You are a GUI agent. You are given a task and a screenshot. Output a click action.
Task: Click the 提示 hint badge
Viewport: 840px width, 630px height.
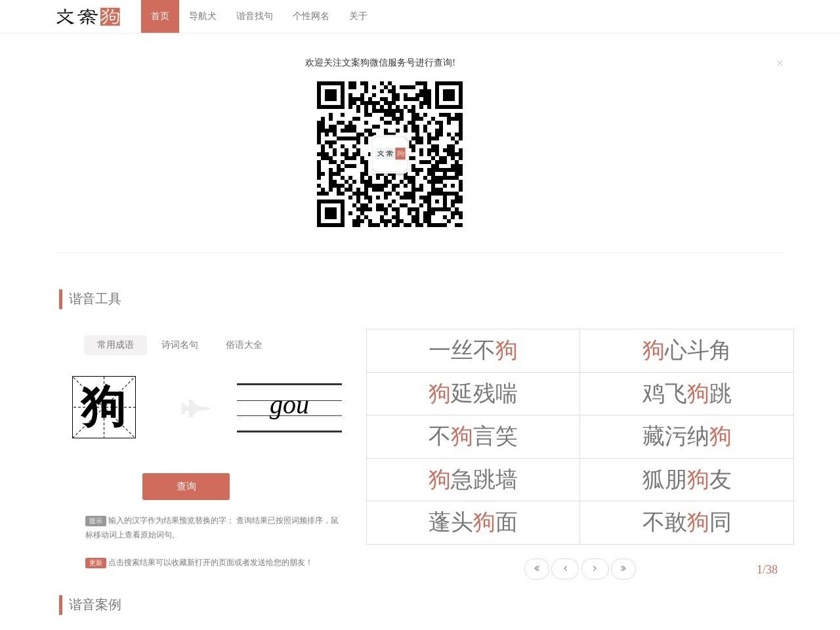coord(95,520)
